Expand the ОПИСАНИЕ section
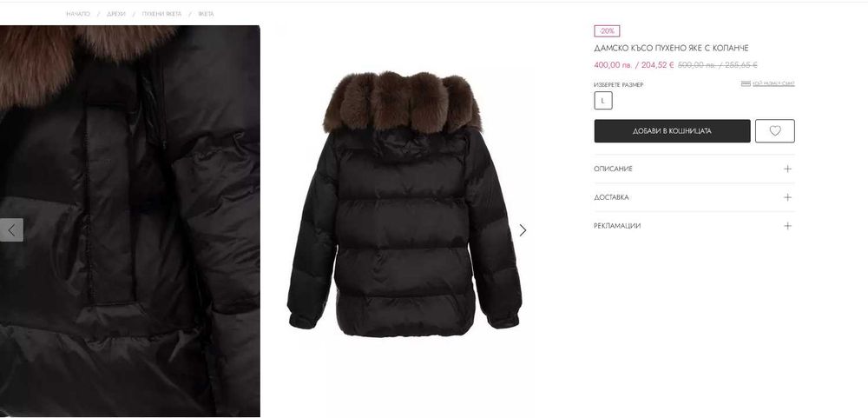 [694, 169]
